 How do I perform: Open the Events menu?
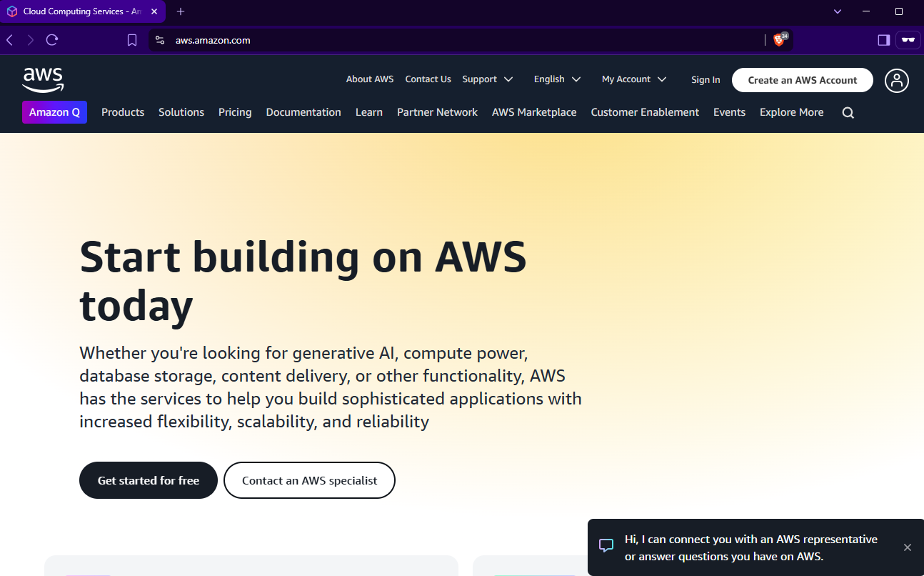(729, 112)
